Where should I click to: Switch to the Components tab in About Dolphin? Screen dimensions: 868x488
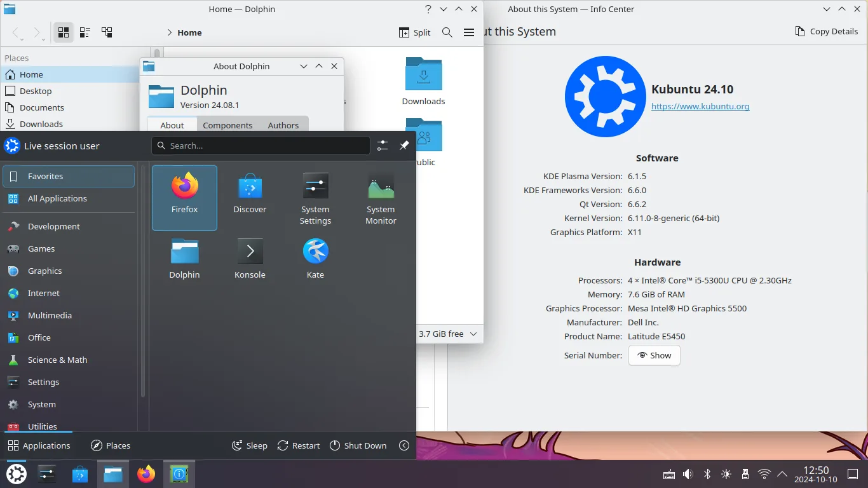[x=227, y=125]
